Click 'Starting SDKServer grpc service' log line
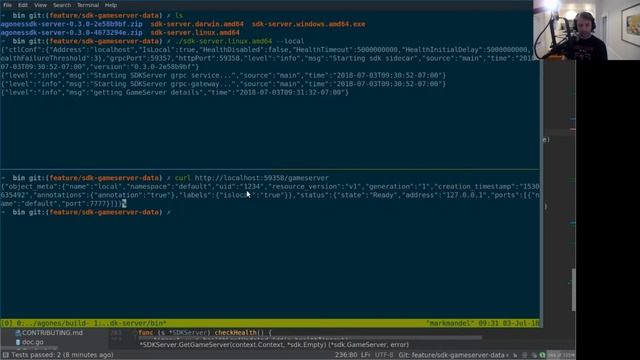This screenshot has height=360, width=640. [223, 76]
